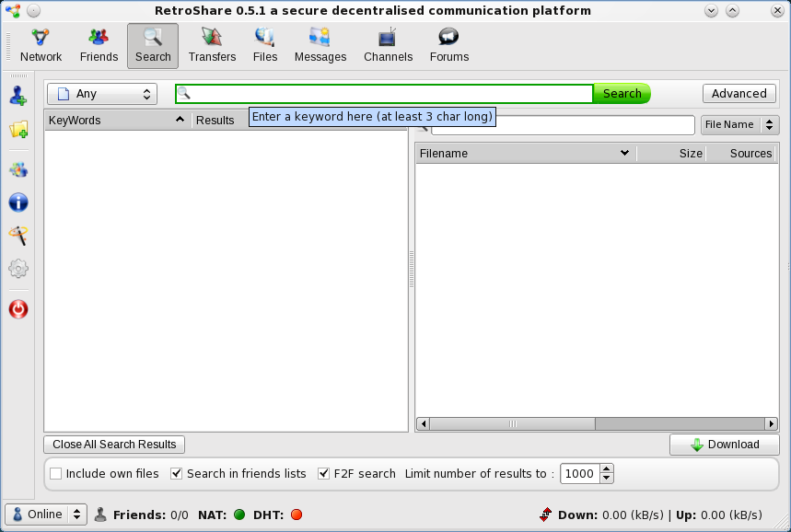Viewport: 791px width, 532px height.
Task: Click the Down/Up transfer arrows icon
Action: click(x=545, y=515)
